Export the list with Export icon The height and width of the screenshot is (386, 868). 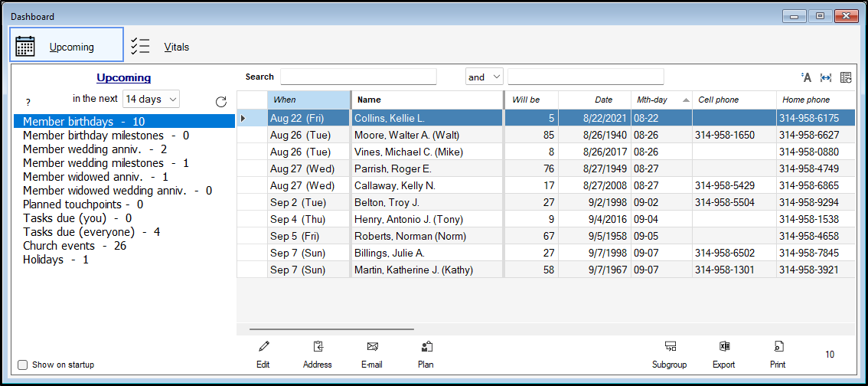pos(723,347)
